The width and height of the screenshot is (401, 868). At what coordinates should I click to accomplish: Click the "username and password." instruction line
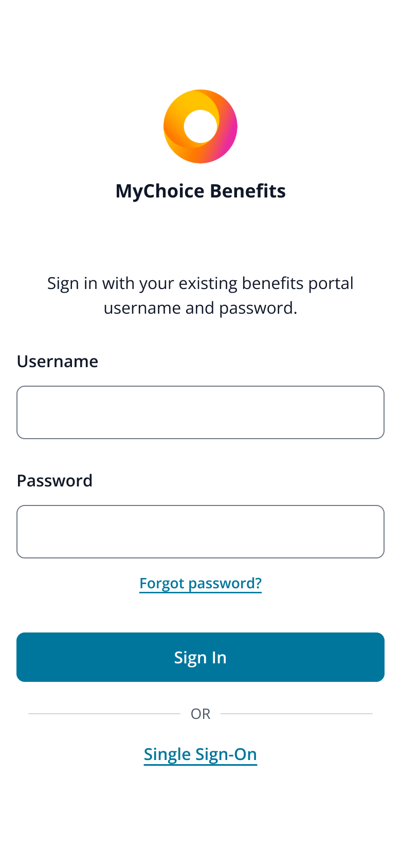[200, 308]
